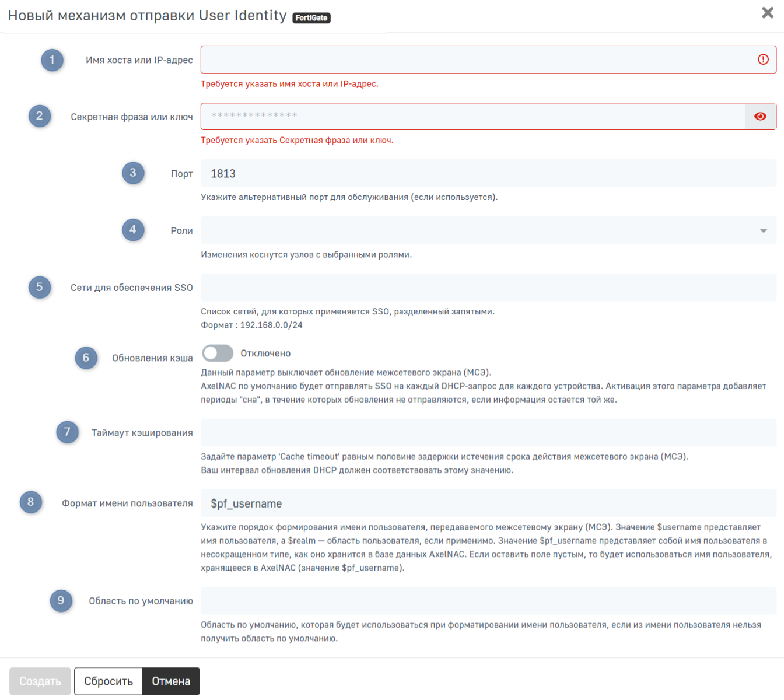
Task: Click the numbered badge 9 beside Область по умолчанию
Action: pyautogui.click(x=61, y=600)
